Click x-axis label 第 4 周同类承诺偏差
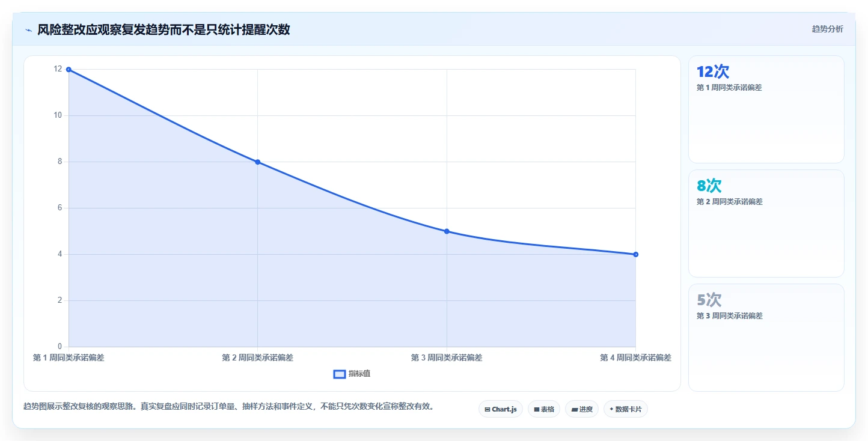 tap(635, 357)
